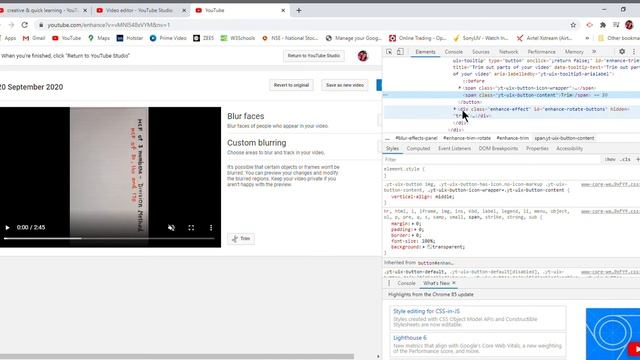The image size is (640, 360).
Task: Open a new browser tab
Action: 299,10
